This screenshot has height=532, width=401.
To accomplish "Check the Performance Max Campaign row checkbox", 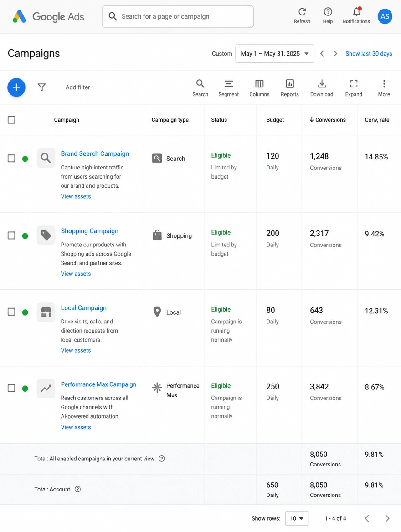I will coord(11,388).
